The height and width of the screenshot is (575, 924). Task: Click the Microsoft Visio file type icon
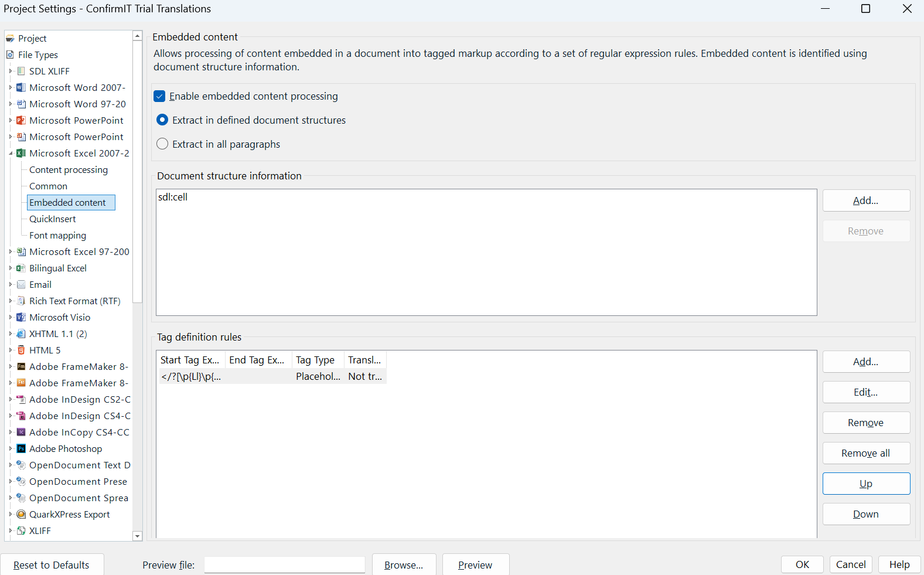click(21, 317)
